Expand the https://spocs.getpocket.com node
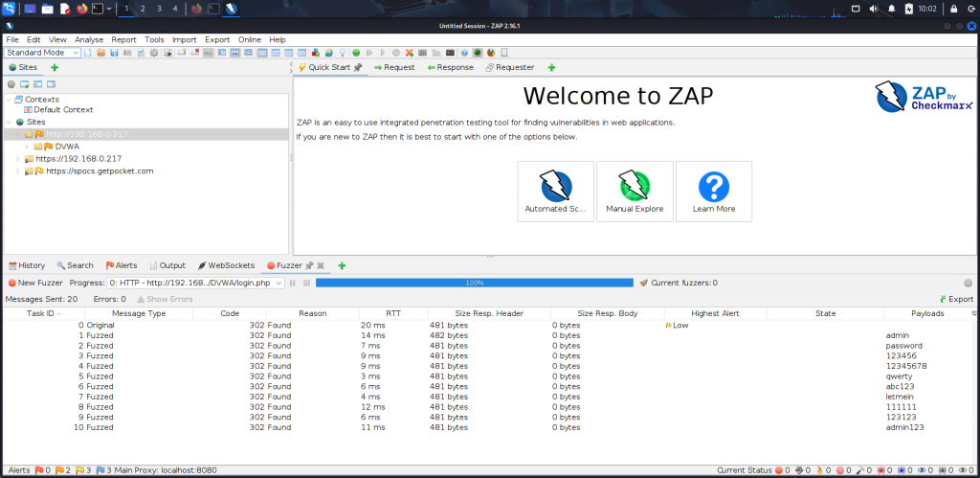 17,171
